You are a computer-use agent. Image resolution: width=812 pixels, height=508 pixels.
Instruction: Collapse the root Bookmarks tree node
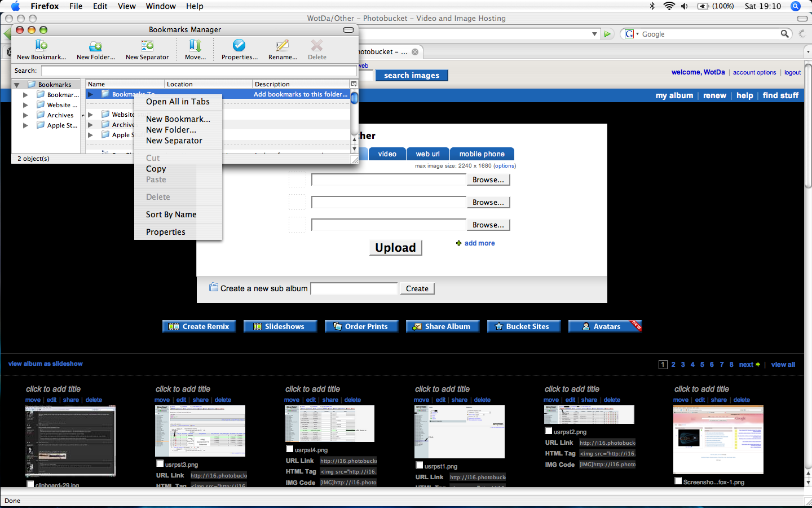pyautogui.click(x=17, y=85)
